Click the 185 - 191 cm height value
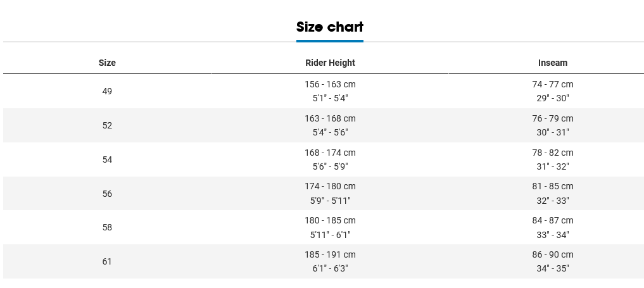This screenshot has height=288, width=644. pyautogui.click(x=330, y=254)
